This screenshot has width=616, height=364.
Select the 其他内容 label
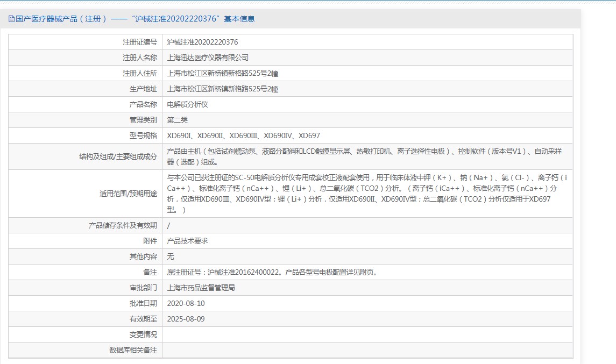(x=143, y=256)
